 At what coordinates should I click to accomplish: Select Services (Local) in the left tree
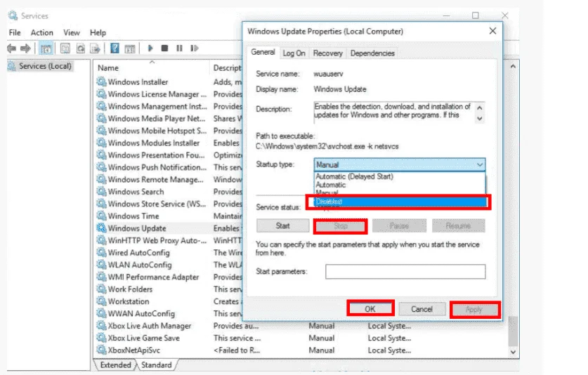click(40, 66)
